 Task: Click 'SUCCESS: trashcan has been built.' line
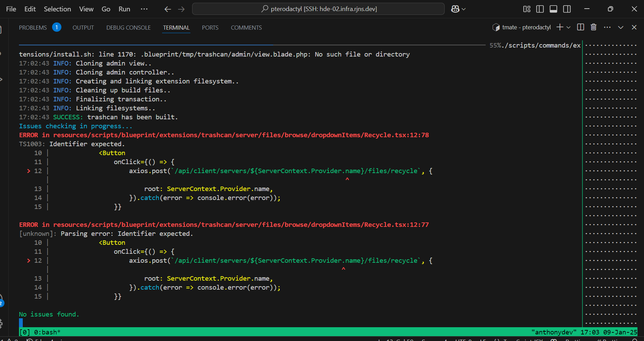coord(116,117)
